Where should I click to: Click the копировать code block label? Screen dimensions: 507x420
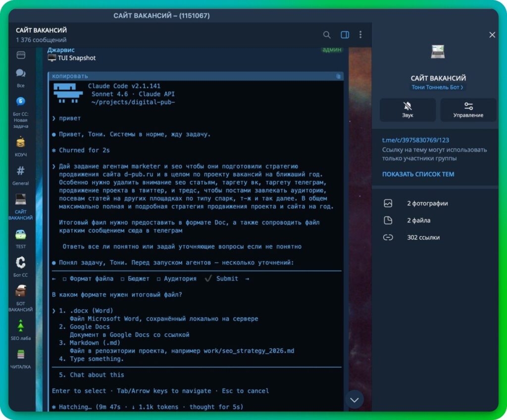click(x=70, y=76)
